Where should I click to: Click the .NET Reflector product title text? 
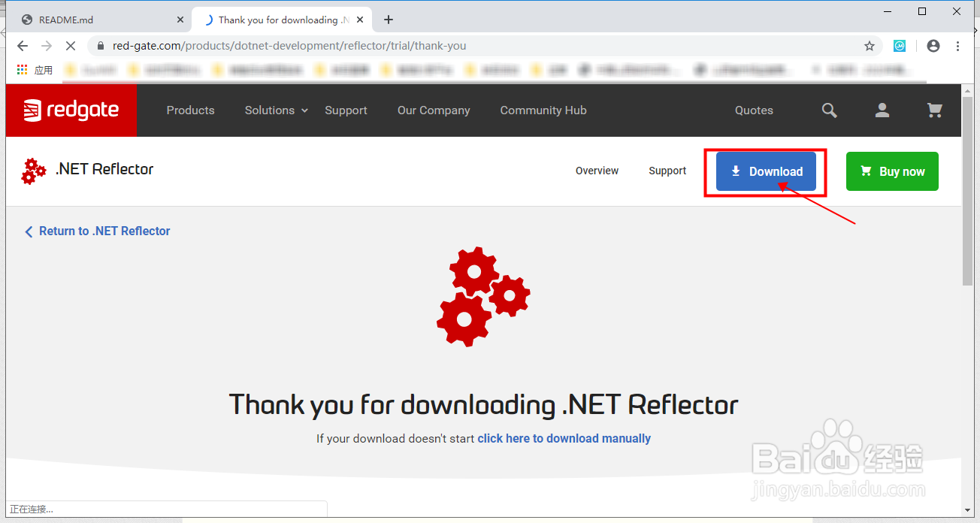pyautogui.click(x=104, y=170)
